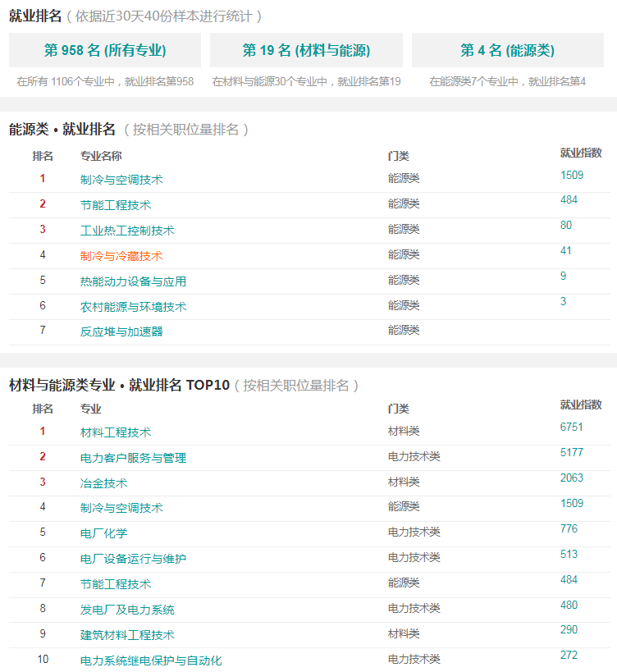Click employment index value 290
Screen dimensions: 617x672
(569, 629)
